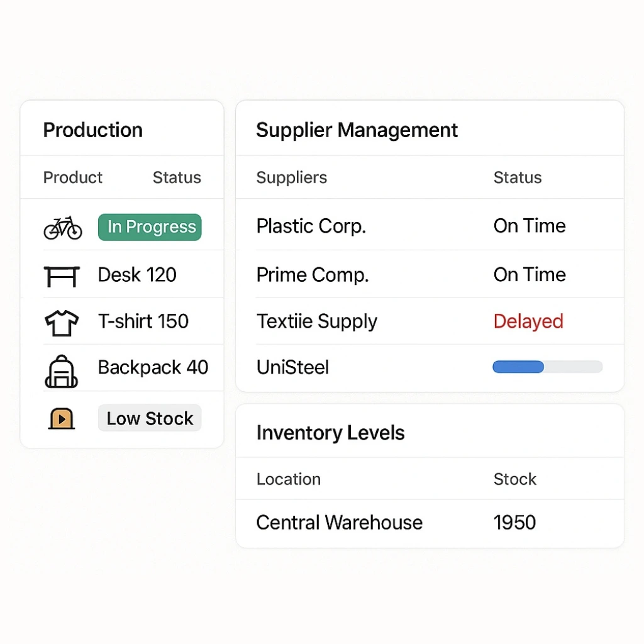Click the UniSteel blue progress bar
The width and height of the screenshot is (644, 644).
click(547, 367)
